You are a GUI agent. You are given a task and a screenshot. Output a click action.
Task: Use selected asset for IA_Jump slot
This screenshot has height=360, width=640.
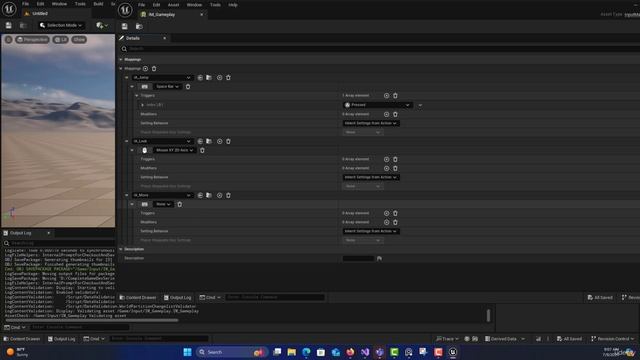(200, 78)
